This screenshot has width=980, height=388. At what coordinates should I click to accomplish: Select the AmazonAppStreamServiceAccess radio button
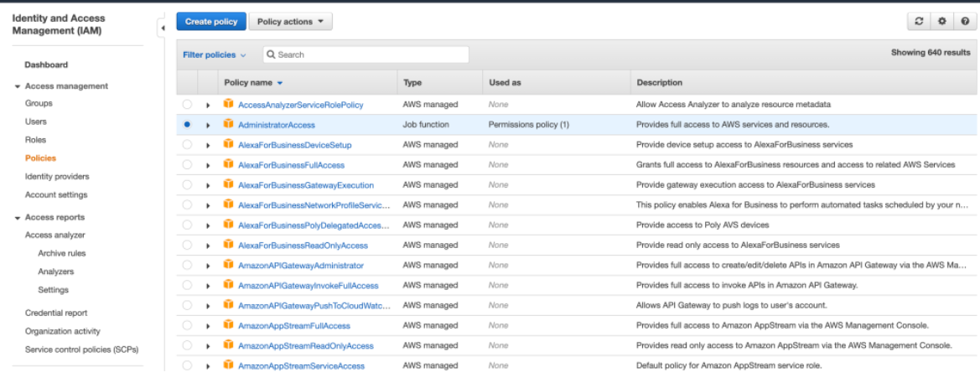pos(187,365)
